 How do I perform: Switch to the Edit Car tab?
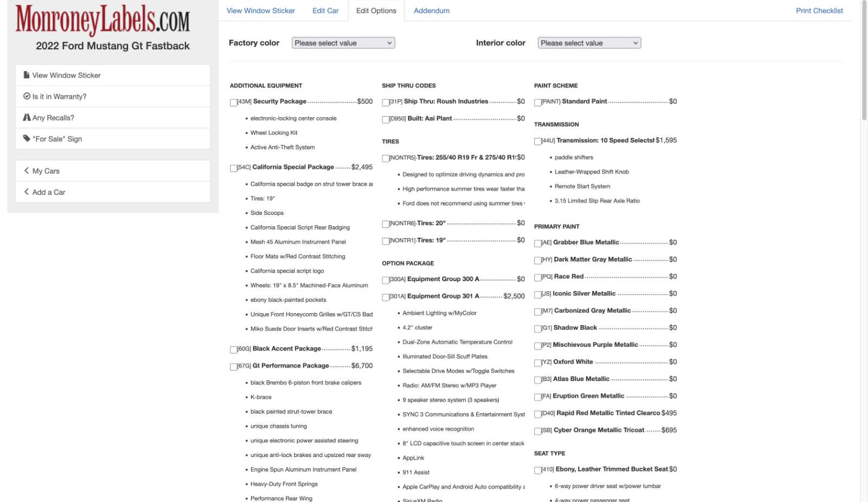coord(325,10)
